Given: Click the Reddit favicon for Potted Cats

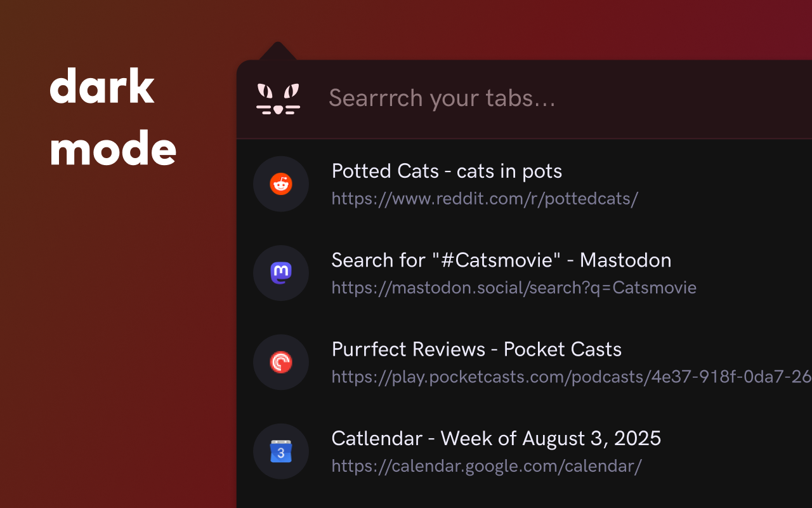Looking at the screenshot, I should [x=280, y=184].
